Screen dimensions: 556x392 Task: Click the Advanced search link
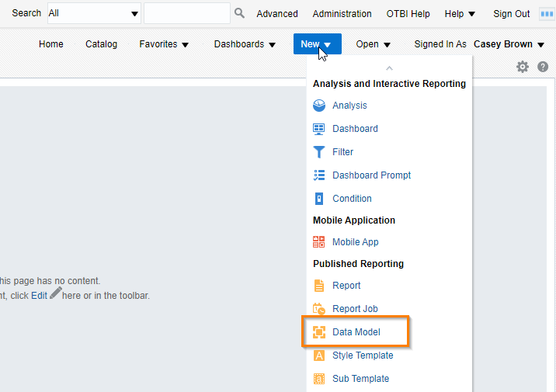pos(277,14)
